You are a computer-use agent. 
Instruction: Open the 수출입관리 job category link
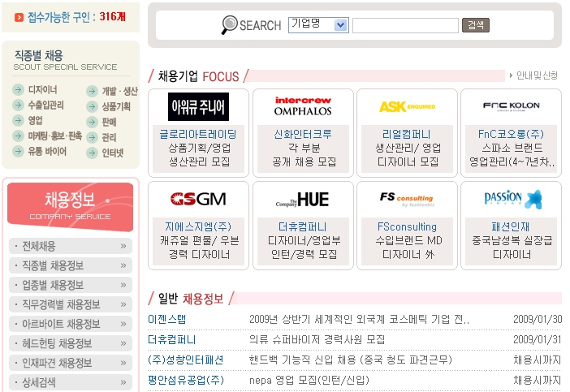[x=45, y=105]
